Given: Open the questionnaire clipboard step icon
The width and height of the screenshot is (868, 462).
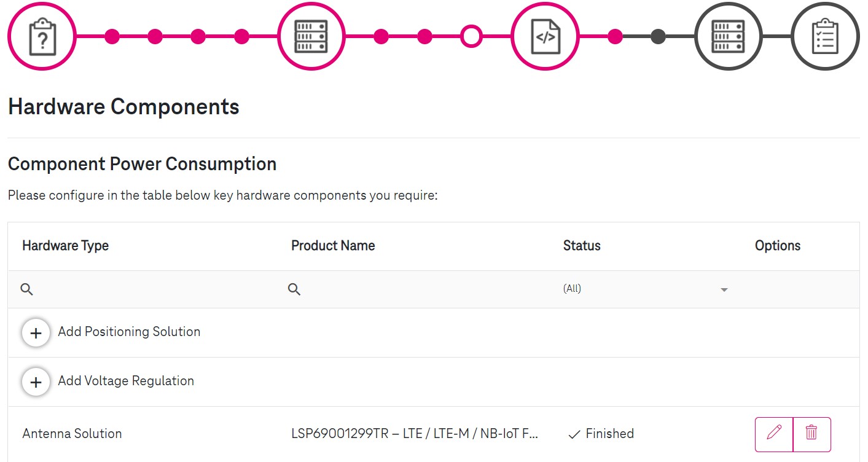Looking at the screenshot, I should point(42,37).
